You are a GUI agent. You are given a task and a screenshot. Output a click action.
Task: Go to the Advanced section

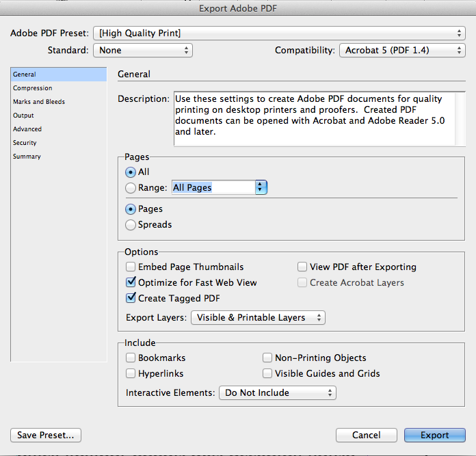coord(27,129)
